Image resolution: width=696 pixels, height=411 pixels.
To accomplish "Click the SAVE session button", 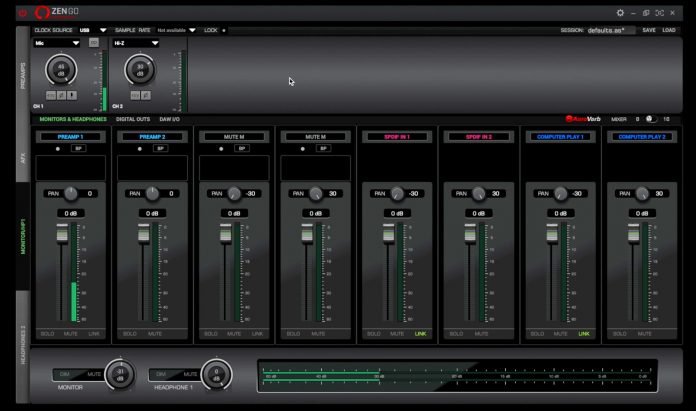I will coord(649,30).
